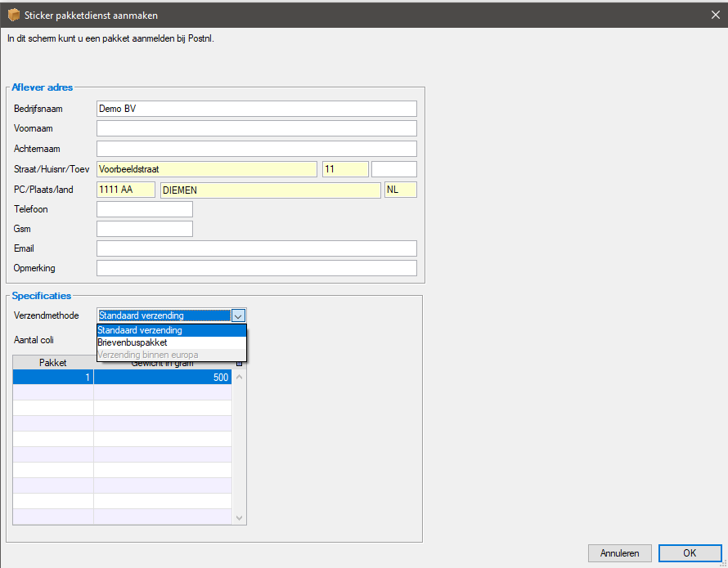
Task: Focus the house number addition field
Action: [x=394, y=169]
